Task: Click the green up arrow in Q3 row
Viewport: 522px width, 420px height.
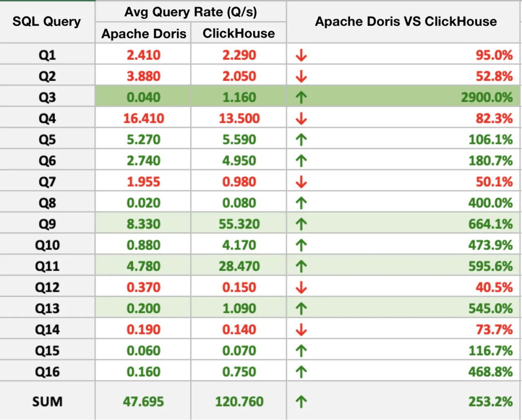Action: pos(301,97)
